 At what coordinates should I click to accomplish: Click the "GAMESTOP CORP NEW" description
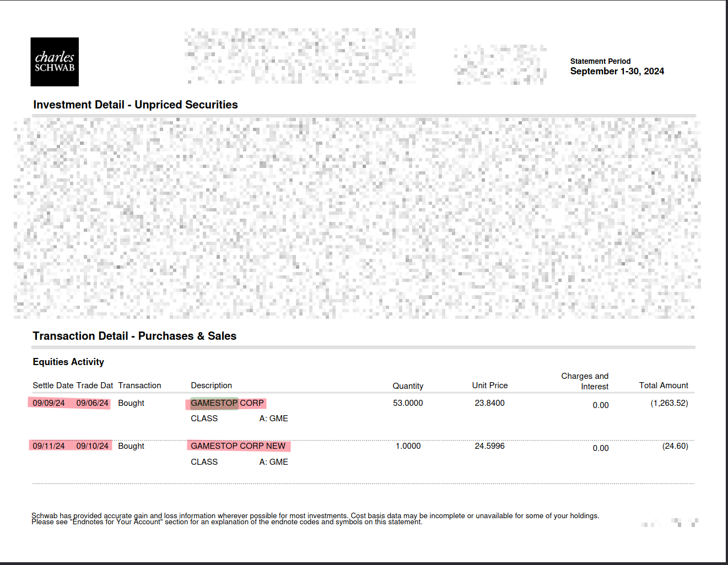pos(238,446)
